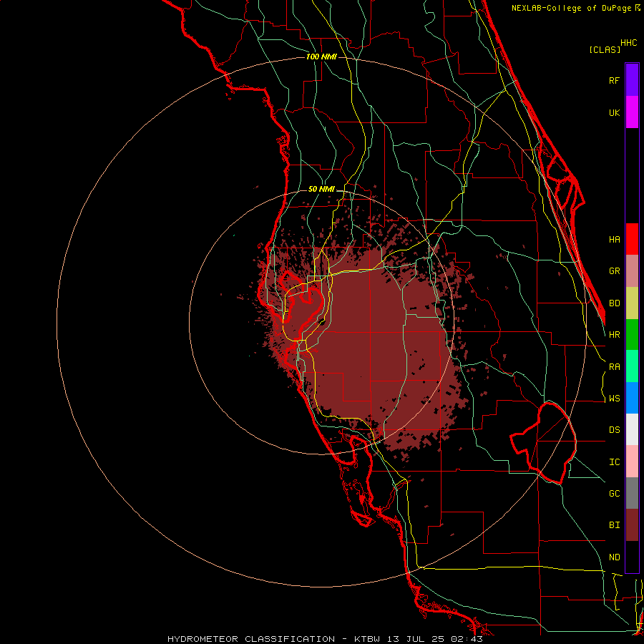Click the [CLAS] legend header
The width and height of the screenshot is (644, 644).
point(605,49)
